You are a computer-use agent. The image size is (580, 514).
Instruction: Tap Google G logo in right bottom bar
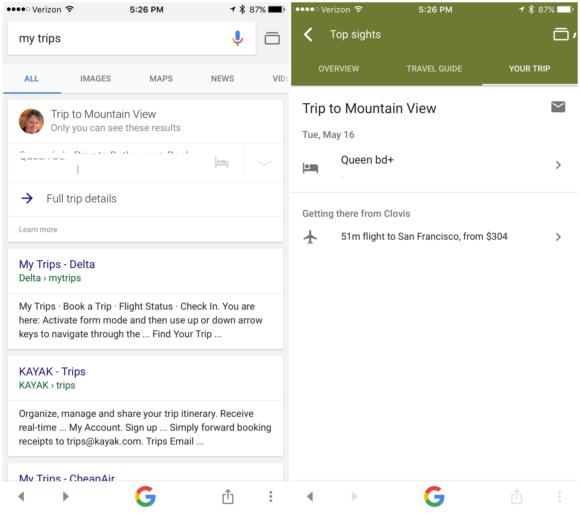434,496
